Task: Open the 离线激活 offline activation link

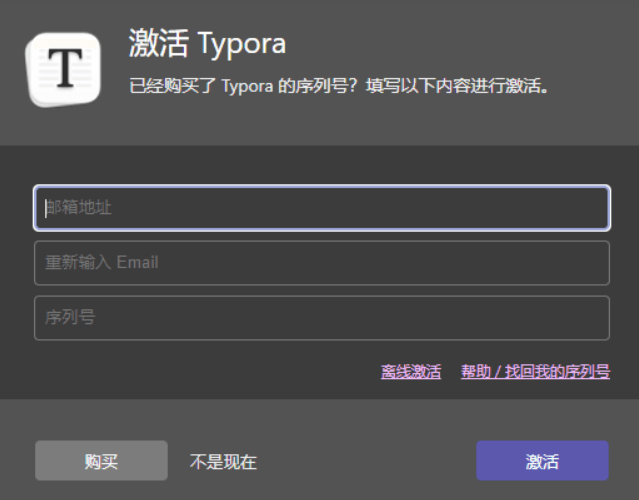Action: point(411,372)
